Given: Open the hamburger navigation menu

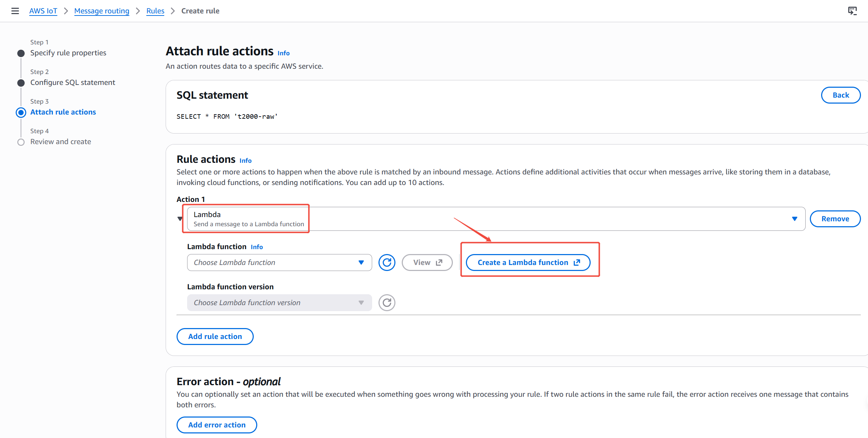Looking at the screenshot, I should 15,11.
